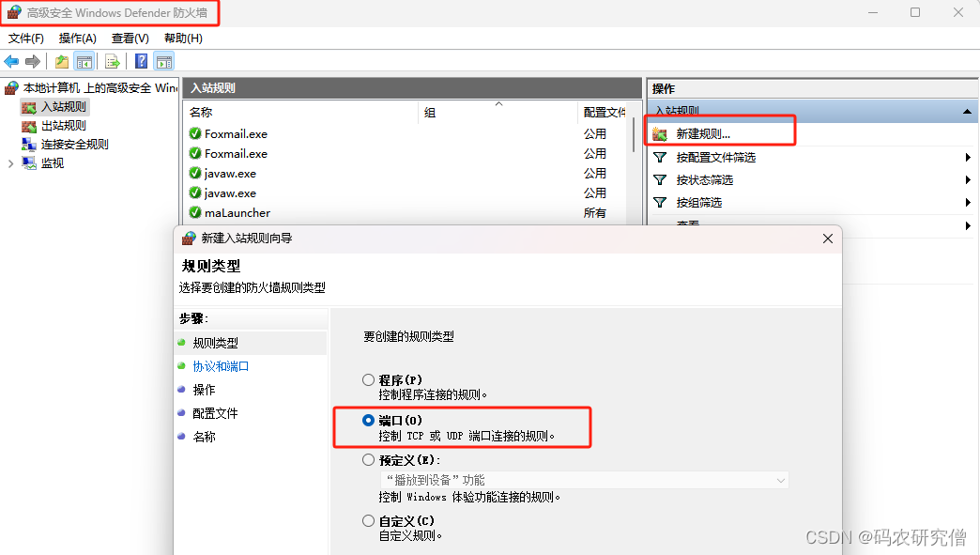The height and width of the screenshot is (555, 980).
Task: Click 新建规则... in the actions pane
Action: coord(702,134)
